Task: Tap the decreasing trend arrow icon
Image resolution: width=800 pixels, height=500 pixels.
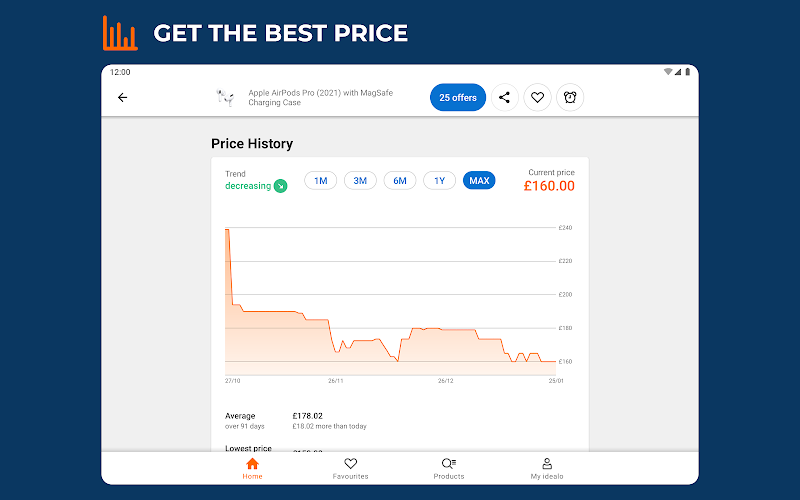Action: (x=281, y=185)
